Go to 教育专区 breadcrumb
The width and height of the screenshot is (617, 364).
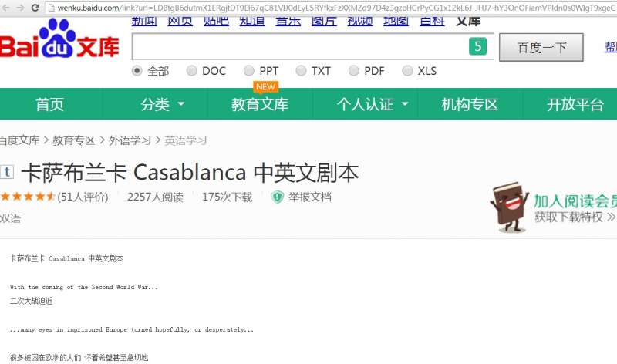tap(73, 140)
